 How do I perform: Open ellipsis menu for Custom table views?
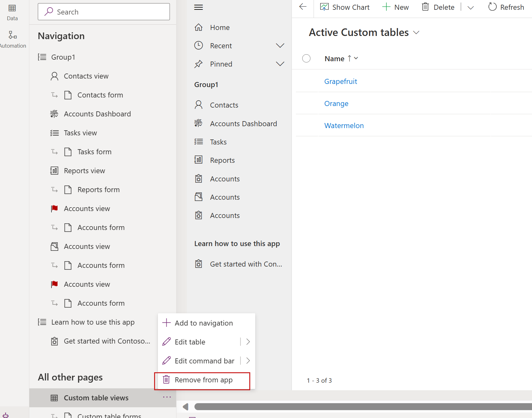167,397
